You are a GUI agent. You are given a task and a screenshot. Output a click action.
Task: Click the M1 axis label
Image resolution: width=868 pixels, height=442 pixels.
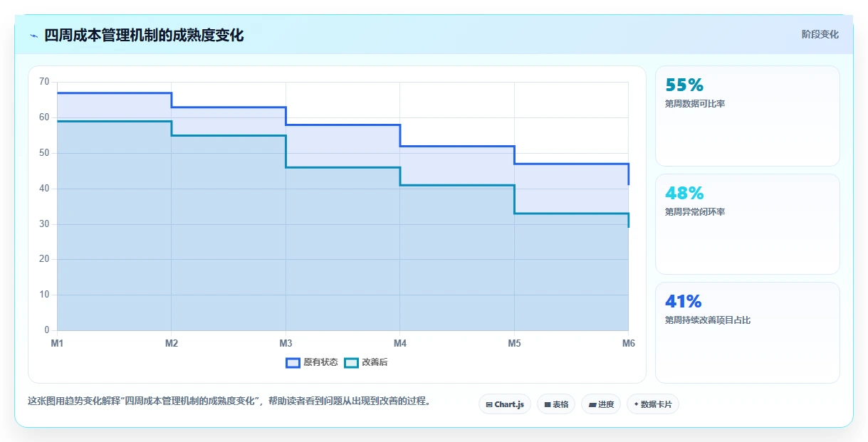pyautogui.click(x=57, y=343)
